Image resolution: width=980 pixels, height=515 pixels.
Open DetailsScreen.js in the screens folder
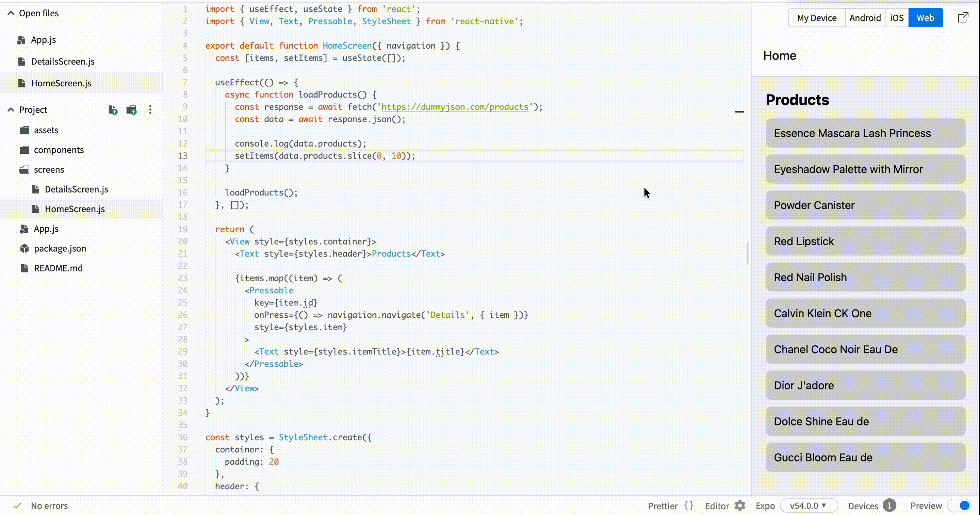pos(76,189)
